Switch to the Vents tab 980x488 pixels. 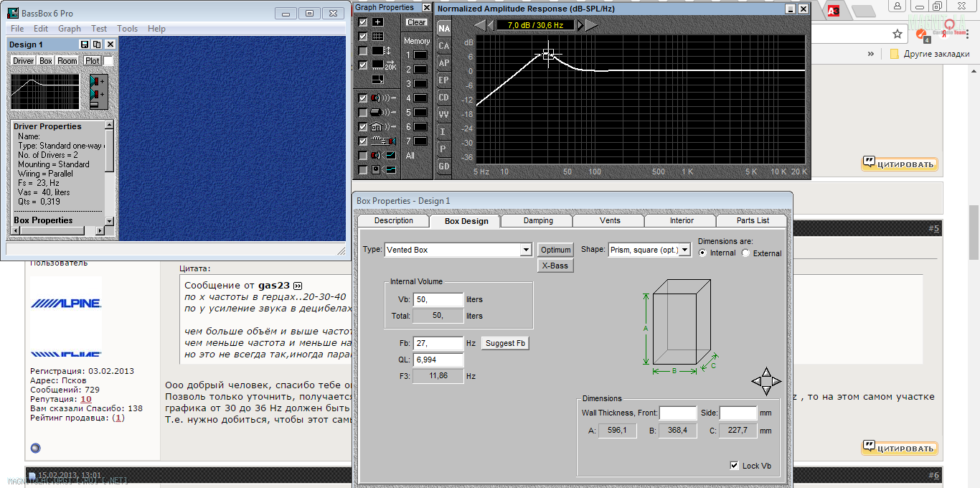[x=610, y=220]
